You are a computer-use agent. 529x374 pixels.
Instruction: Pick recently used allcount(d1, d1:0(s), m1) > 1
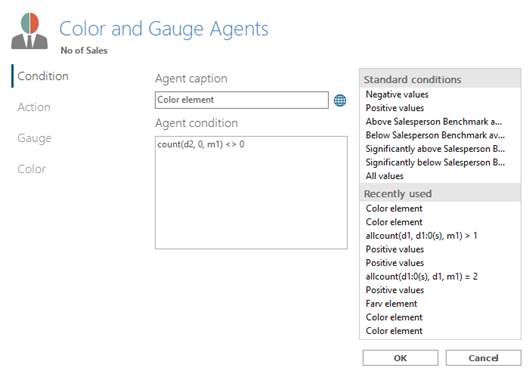coord(421,236)
